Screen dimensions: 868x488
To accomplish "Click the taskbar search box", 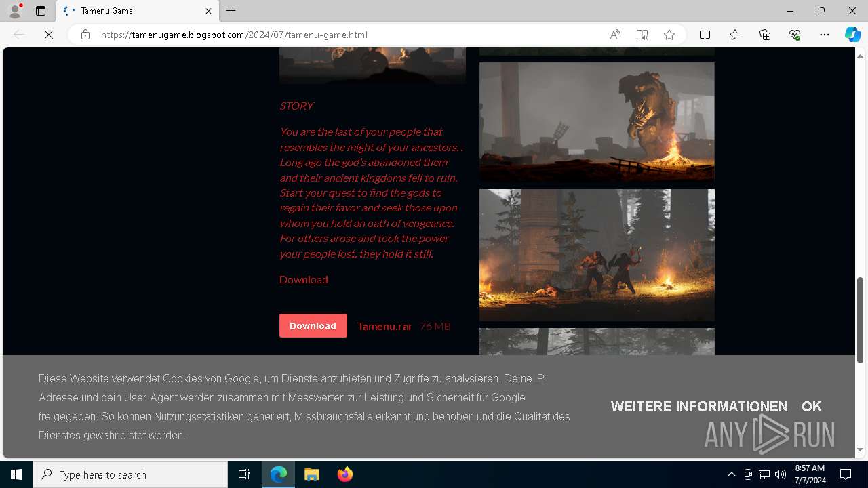I will (x=130, y=474).
